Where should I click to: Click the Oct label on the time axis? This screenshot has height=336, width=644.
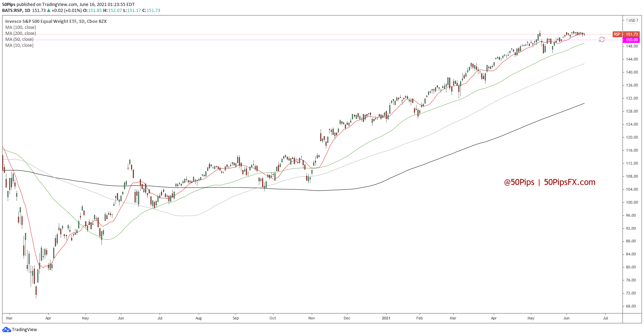click(x=273, y=318)
